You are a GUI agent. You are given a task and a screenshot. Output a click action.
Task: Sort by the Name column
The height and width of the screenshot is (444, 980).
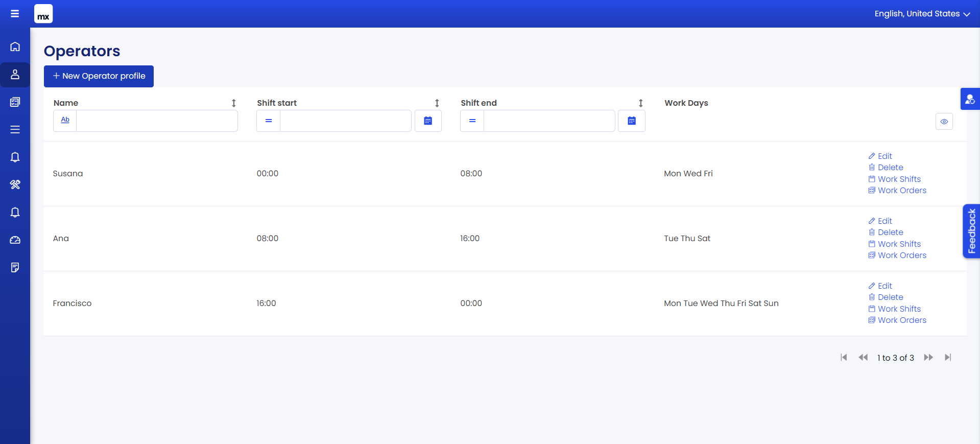234,103
